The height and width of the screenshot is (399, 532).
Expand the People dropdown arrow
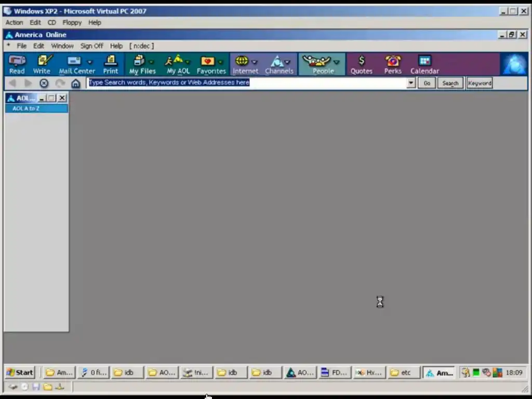pyautogui.click(x=336, y=62)
